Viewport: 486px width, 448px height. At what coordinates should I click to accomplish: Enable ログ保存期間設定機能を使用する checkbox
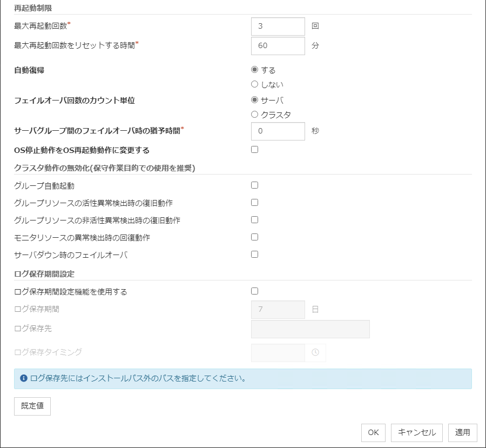coord(255,291)
